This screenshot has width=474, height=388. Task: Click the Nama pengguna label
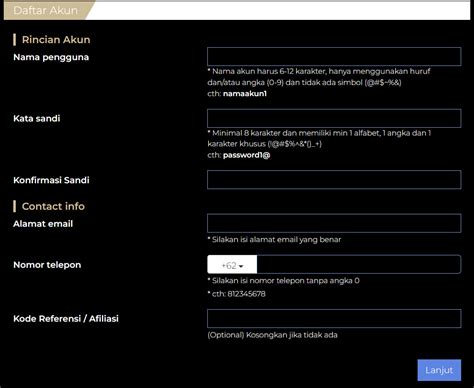51,57
